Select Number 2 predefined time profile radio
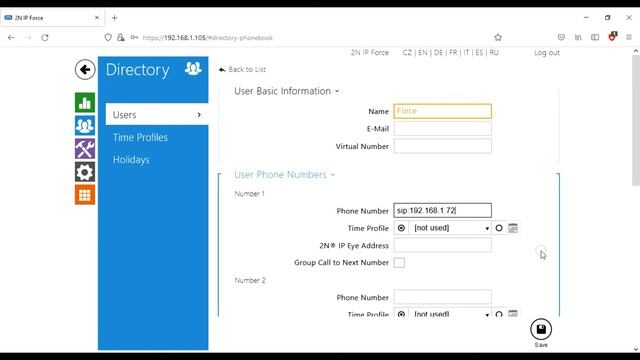The image size is (640, 360). [x=401, y=314]
